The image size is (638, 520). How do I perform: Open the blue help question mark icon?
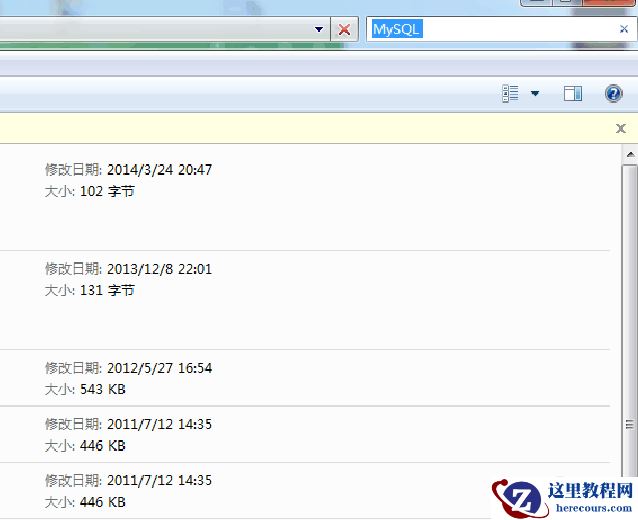[x=613, y=94]
